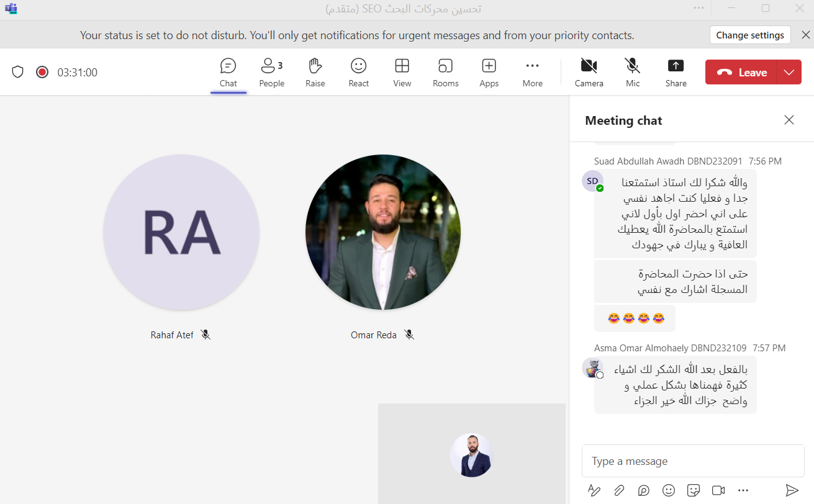814x504 pixels.
Task: Click Suad Abdullah's SD avatar
Action: click(592, 181)
